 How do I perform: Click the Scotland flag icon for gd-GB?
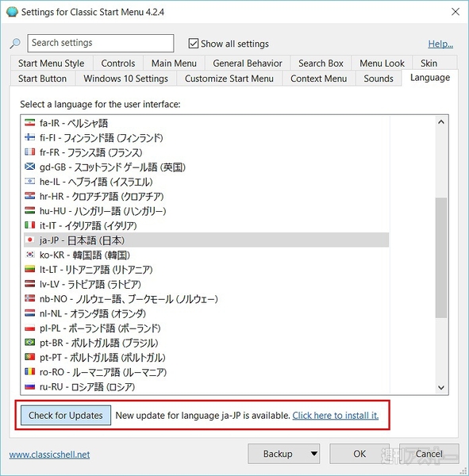[30, 167]
